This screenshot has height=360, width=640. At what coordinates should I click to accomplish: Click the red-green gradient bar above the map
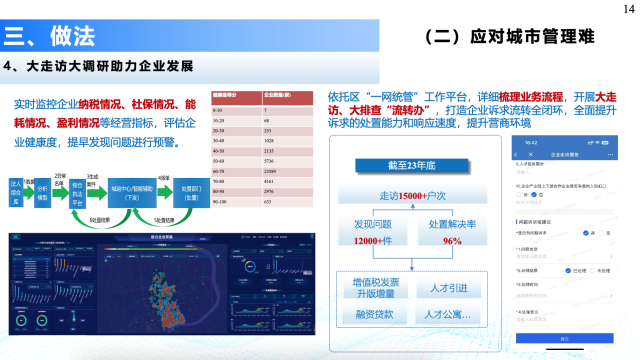coord(153,249)
